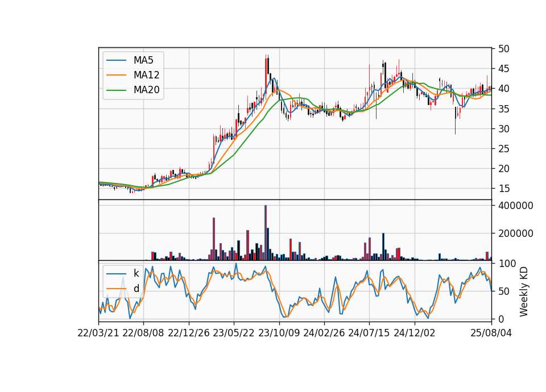
Task: Click the MA12 legend label
Action: point(146,75)
